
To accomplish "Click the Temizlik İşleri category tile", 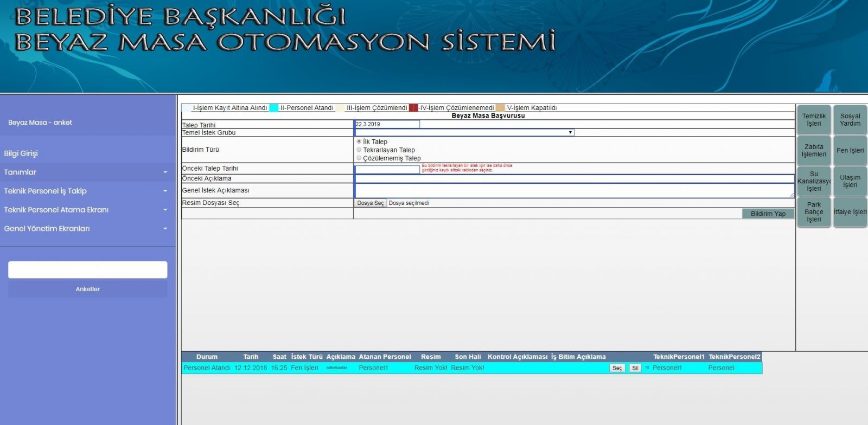I will click(814, 120).
